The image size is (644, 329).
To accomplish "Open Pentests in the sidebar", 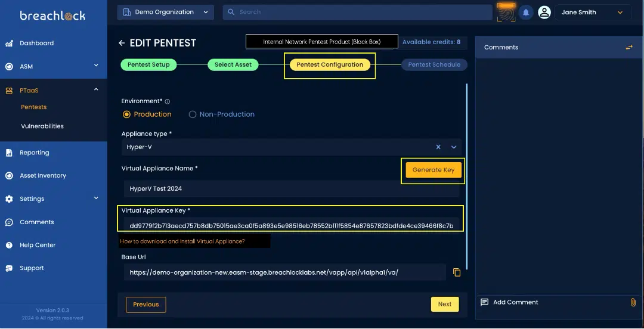I will [x=33, y=107].
